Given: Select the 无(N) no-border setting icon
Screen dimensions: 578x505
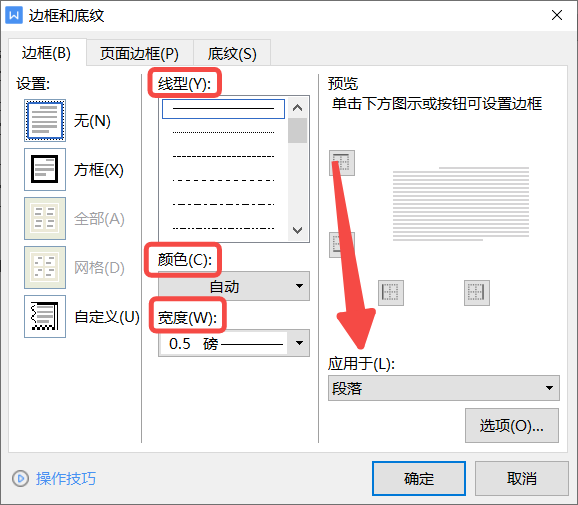Looking at the screenshot, I should (x=45, y=121).
